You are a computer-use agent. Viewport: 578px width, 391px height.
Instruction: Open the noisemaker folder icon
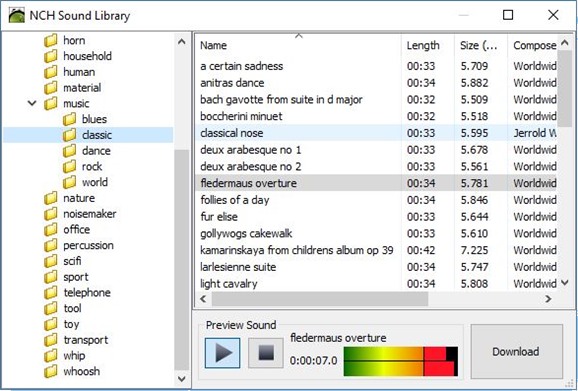click(51, 214)
